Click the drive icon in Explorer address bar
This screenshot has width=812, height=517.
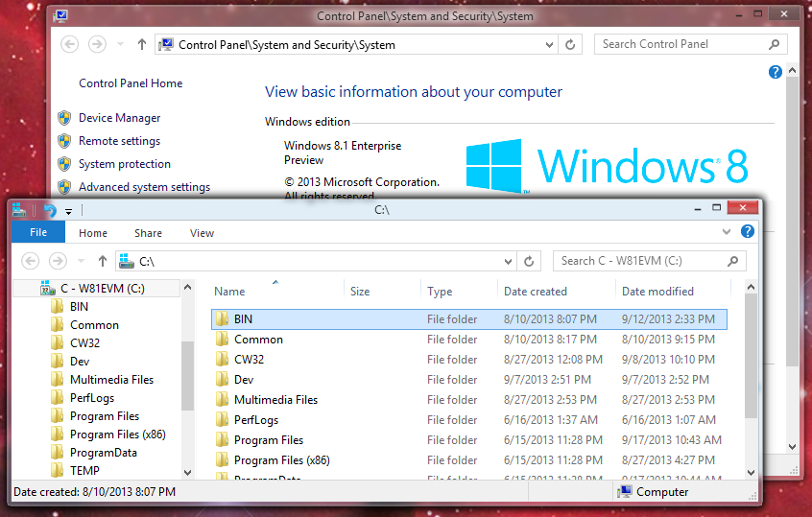coord(127,261)
